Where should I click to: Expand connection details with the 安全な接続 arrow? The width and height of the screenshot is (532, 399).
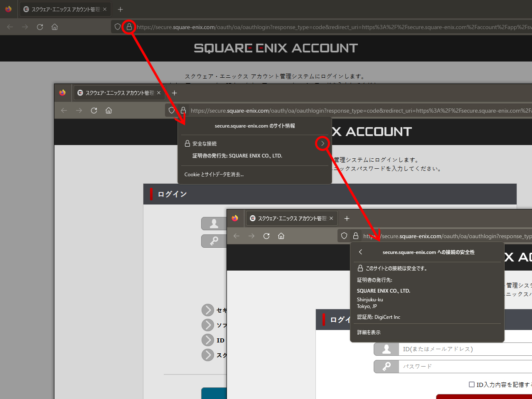point(323,143)
